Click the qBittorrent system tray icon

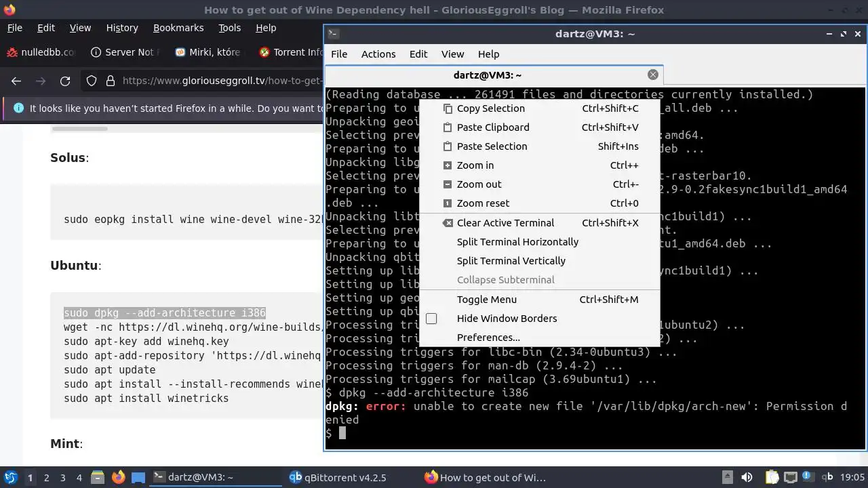[x=827, y=477]
